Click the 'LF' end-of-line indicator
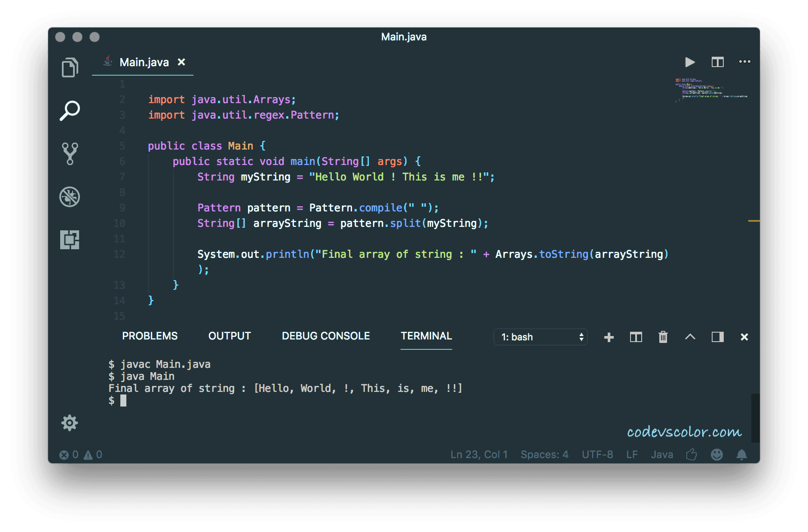Image resolution: width=808 pixels, height=532 pixels. pyautogui.click(x=632, y=455)
